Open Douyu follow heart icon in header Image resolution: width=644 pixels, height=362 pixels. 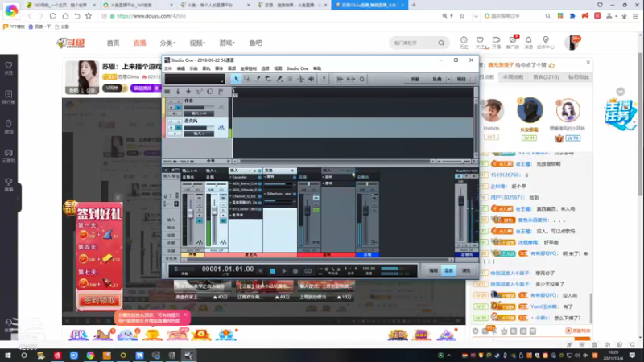[480, 42]
